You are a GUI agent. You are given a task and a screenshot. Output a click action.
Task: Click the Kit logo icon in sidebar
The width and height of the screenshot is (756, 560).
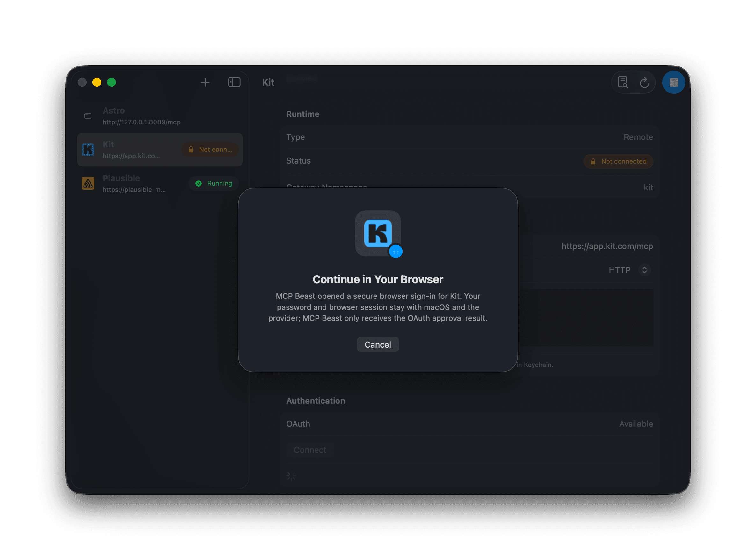(x=88, y=150)
